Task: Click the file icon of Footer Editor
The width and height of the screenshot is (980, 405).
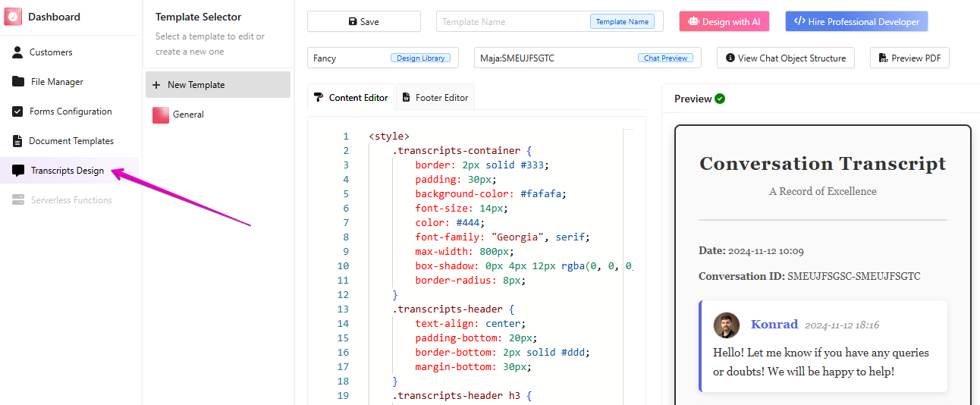Action: pos(407,97)
